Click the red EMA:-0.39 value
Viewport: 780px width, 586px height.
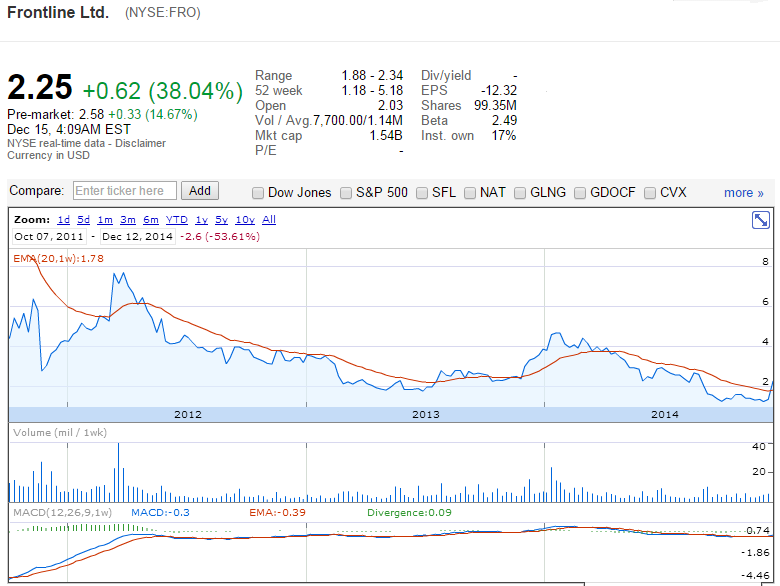277,513
